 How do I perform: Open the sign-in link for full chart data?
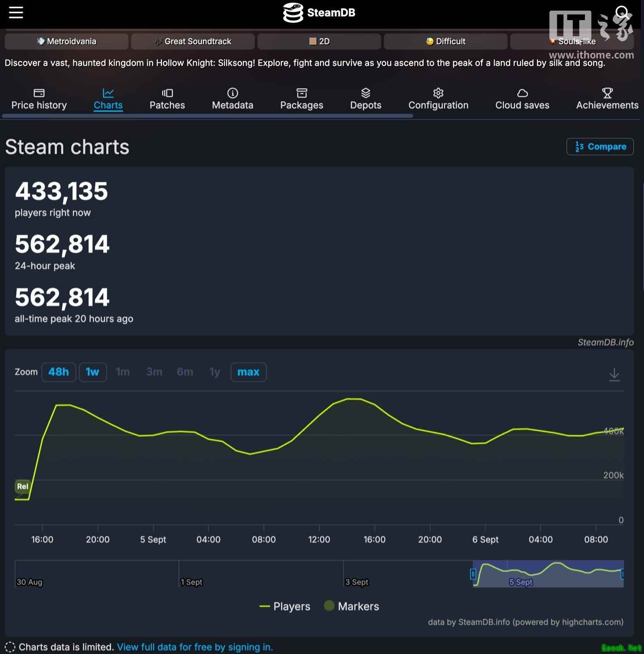click(195, 647)
